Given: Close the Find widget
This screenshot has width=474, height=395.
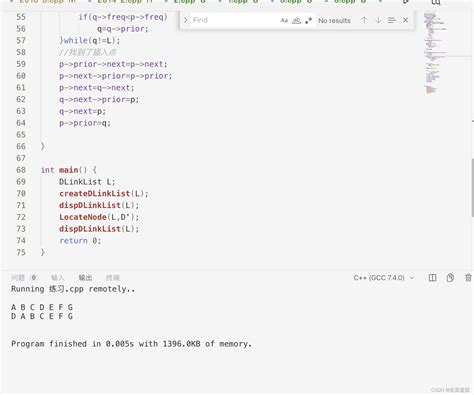Looking at the screenshot, I should 405,20.
